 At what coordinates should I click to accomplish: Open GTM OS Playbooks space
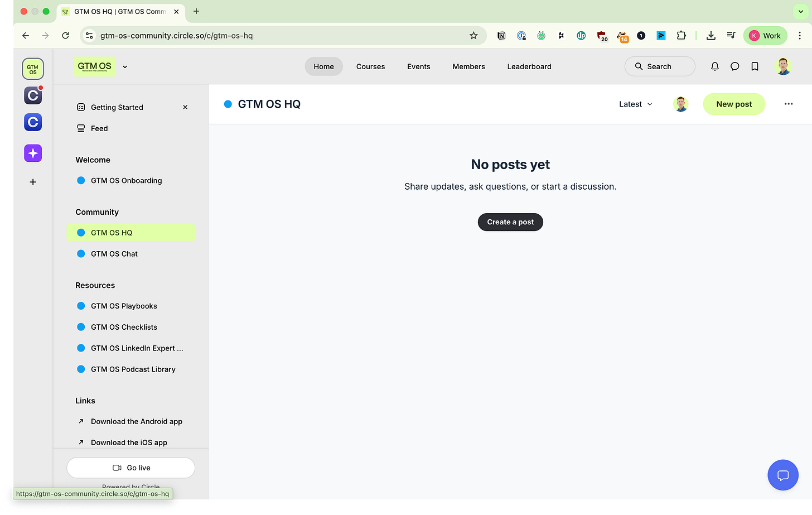pos(131,306)
